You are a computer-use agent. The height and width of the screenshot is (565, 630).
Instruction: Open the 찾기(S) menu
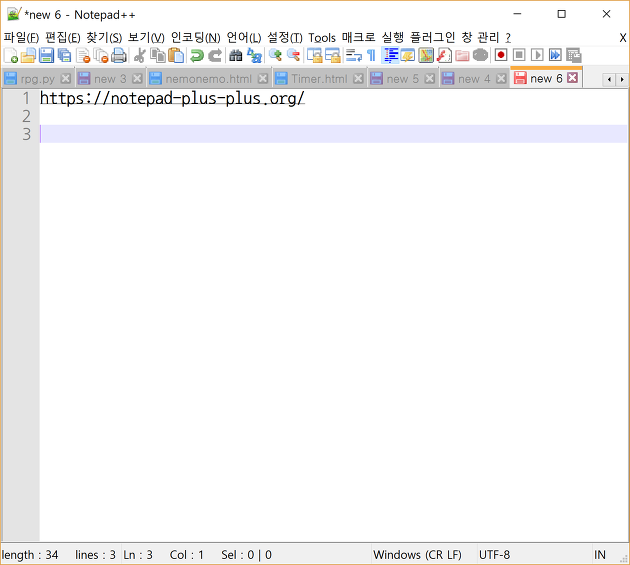104,38
